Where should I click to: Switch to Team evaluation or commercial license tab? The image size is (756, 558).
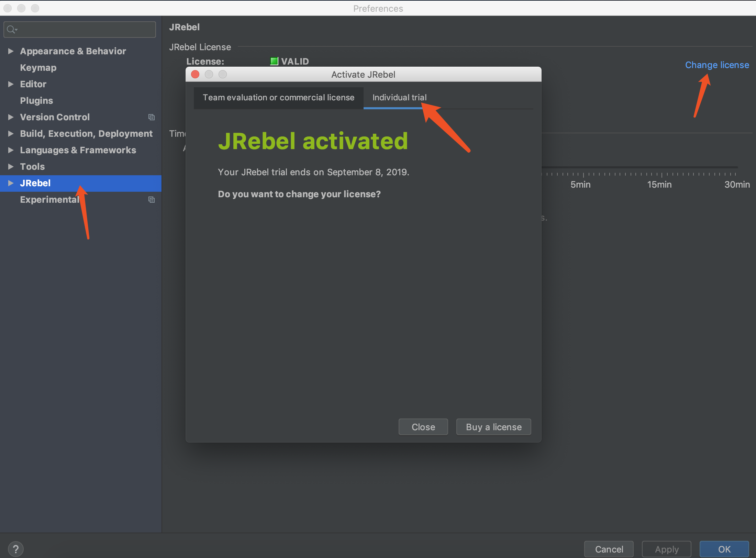278,98
